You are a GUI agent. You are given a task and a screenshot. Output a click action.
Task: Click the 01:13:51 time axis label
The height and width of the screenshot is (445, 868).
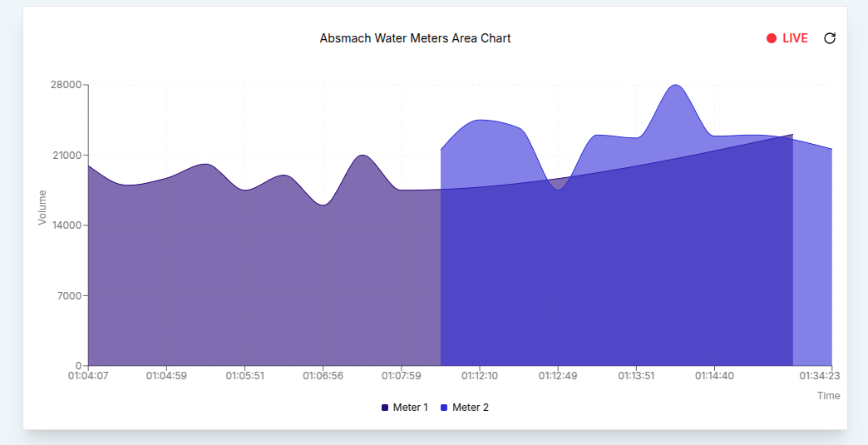point(636,376)
